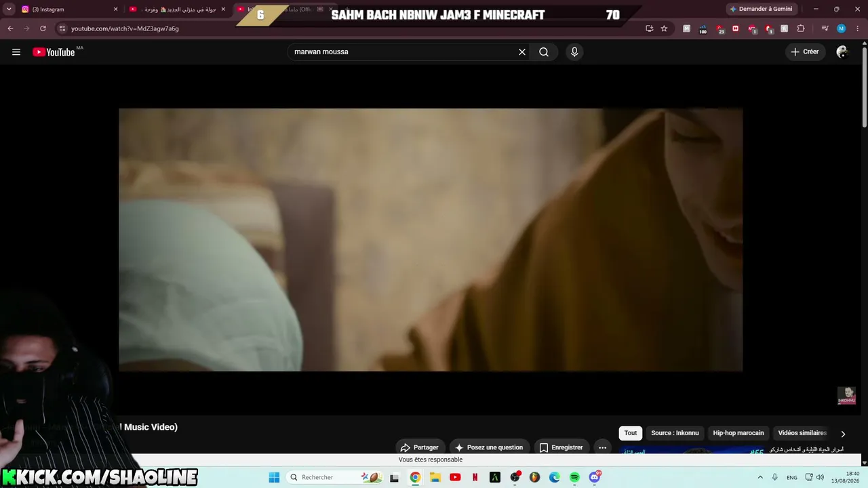Close the Instagram tab
868x488 pixels.
pos(115,9)
